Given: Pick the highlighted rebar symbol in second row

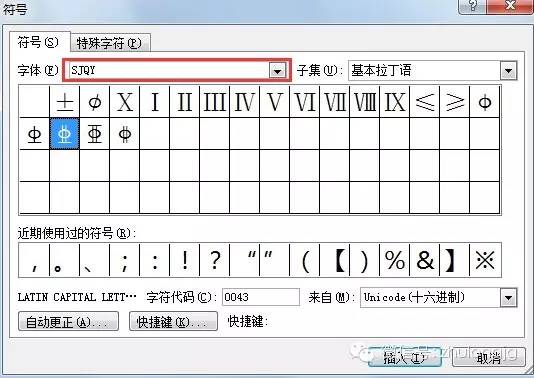Looking at the screenshot, I should (x=65, y=134).
